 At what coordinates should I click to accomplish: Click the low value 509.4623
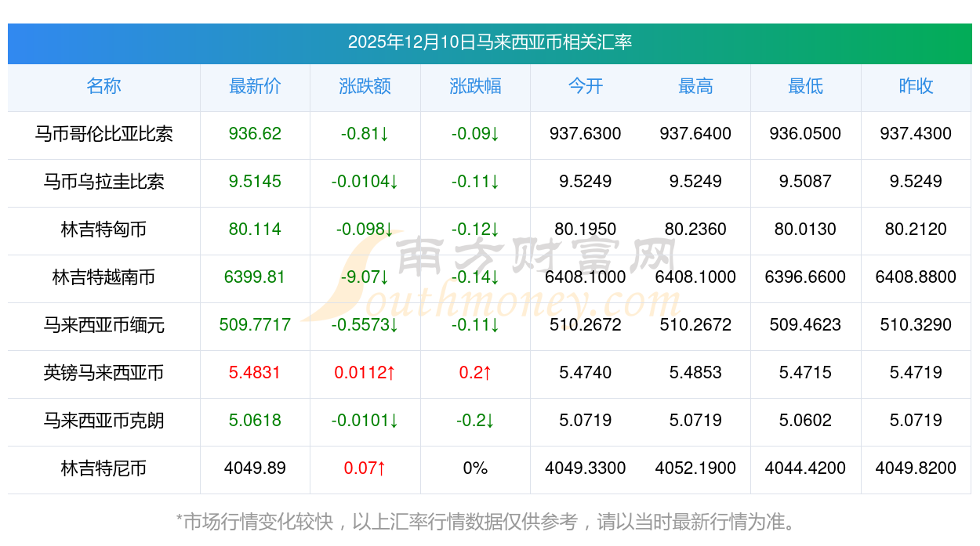(806, 325)
